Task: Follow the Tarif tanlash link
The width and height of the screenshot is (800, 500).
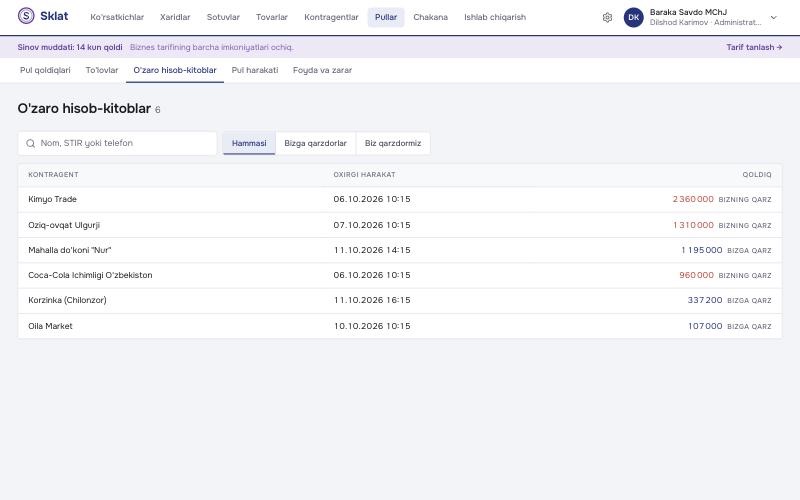Action: coord(754,47)
